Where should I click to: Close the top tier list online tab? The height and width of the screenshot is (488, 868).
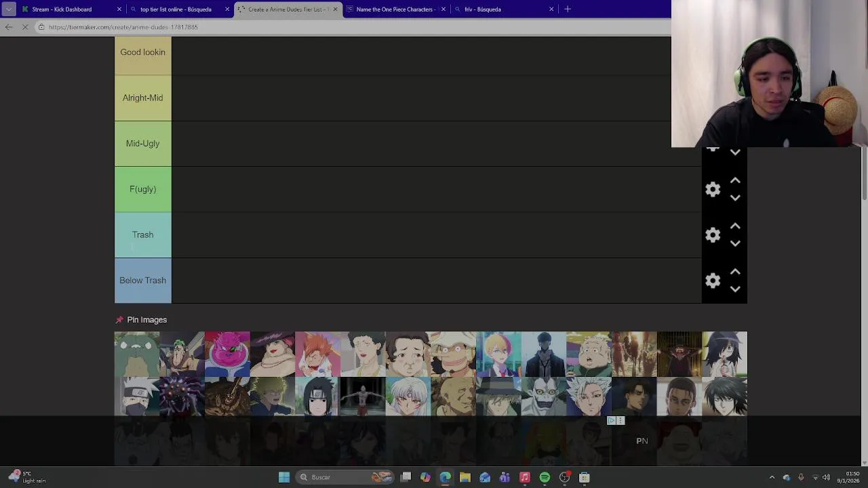[x=227, y=9]
